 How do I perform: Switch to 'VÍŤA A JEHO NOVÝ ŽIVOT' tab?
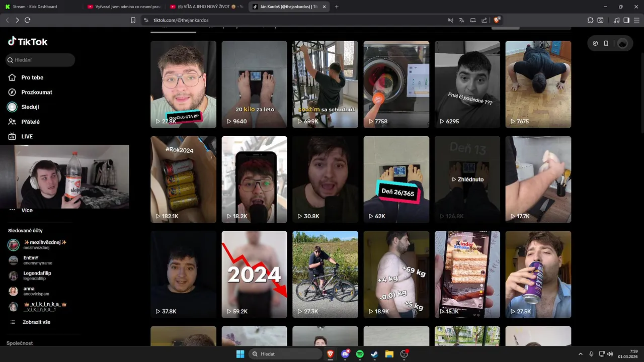click(206, 7)
